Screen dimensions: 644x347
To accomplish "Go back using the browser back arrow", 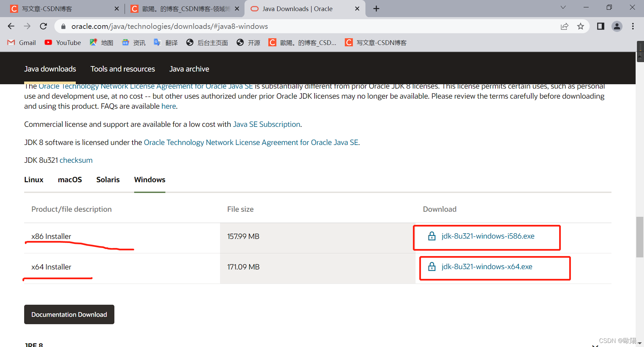I will [x=11, y=26].
